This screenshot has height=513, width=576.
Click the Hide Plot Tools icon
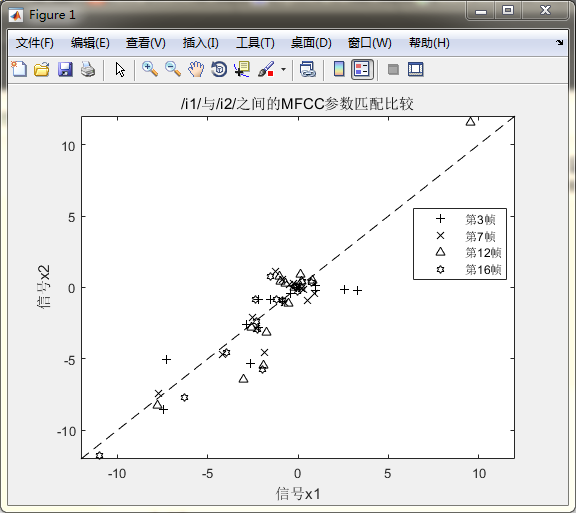393,69
